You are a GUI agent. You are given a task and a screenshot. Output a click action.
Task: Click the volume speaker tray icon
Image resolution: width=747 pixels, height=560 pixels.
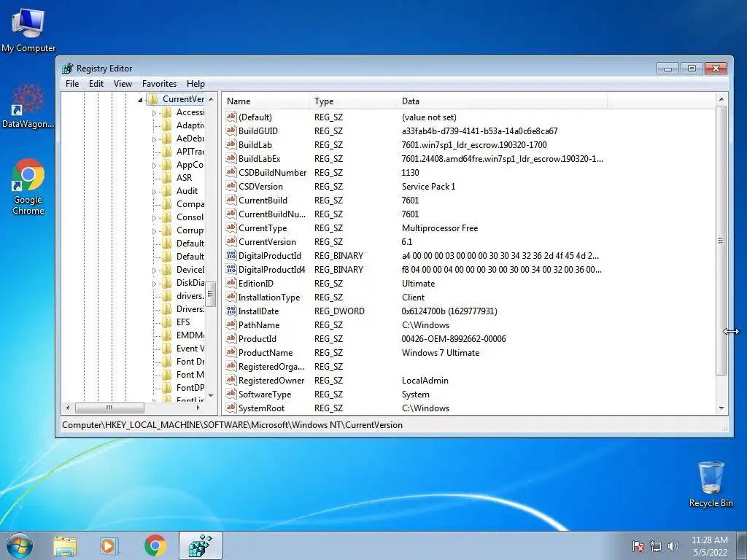click(x=673, y=546)
